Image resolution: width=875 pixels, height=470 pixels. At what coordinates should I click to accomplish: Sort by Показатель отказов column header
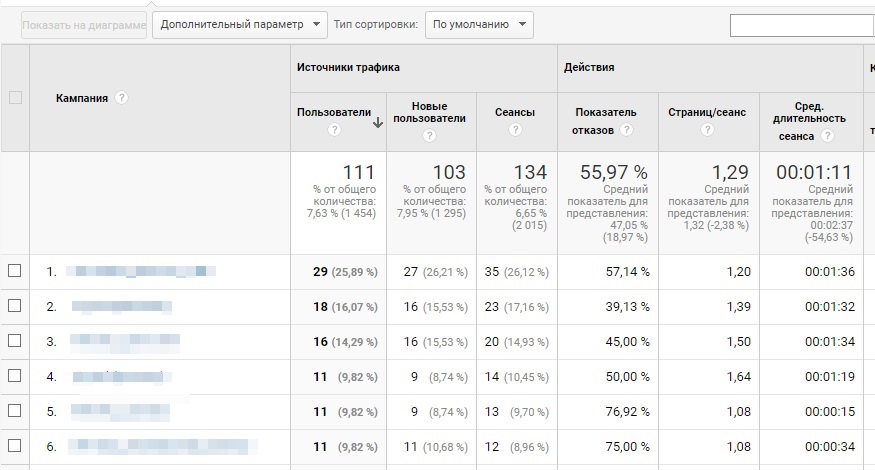(x=605, y=121)
